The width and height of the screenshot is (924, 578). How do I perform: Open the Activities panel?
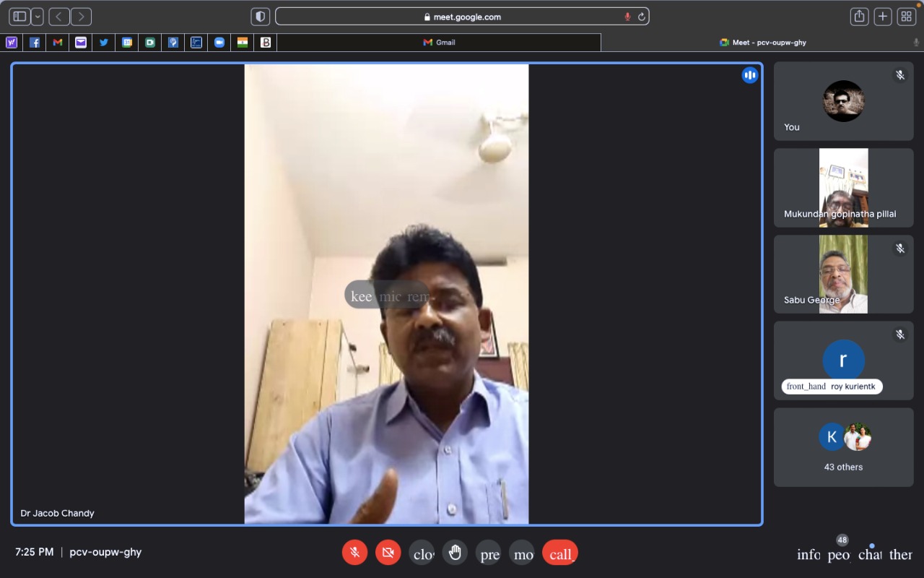click(901, 554)
